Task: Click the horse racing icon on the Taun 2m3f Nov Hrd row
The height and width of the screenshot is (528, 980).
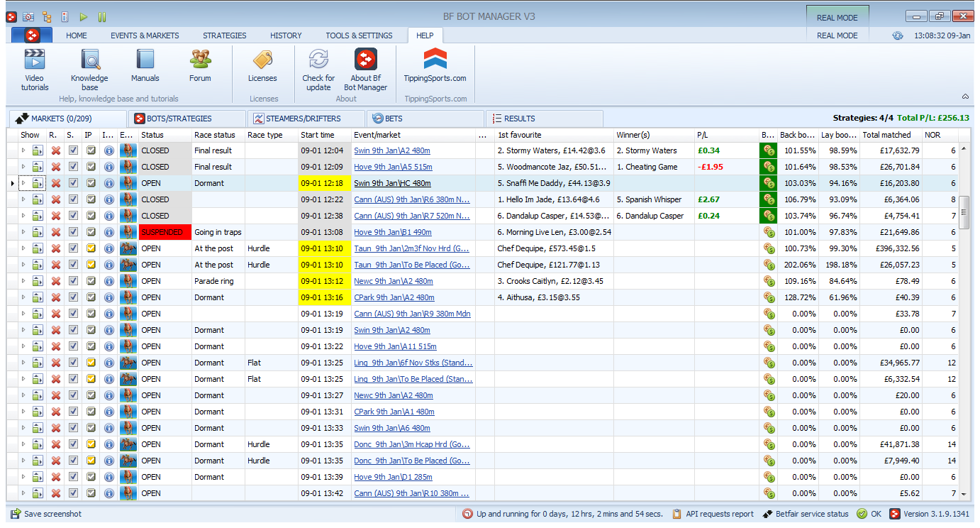Action: pyautogui.click(x=128, y=248)
